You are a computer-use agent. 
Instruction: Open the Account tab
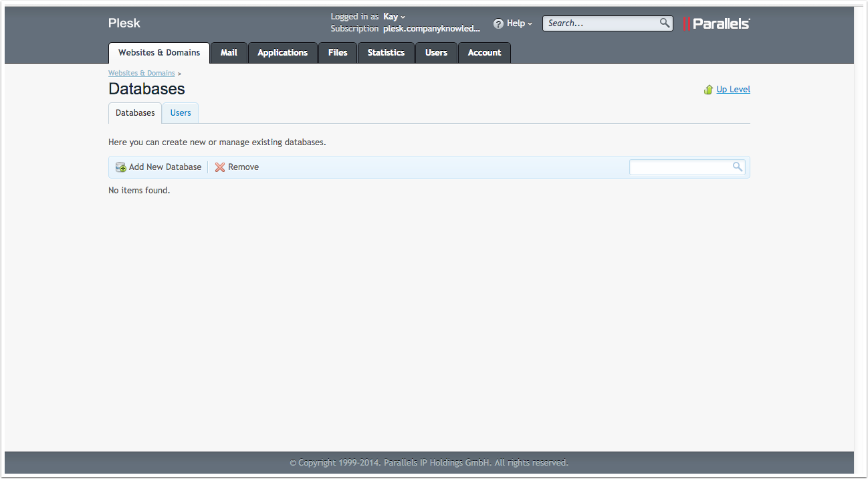484,53
